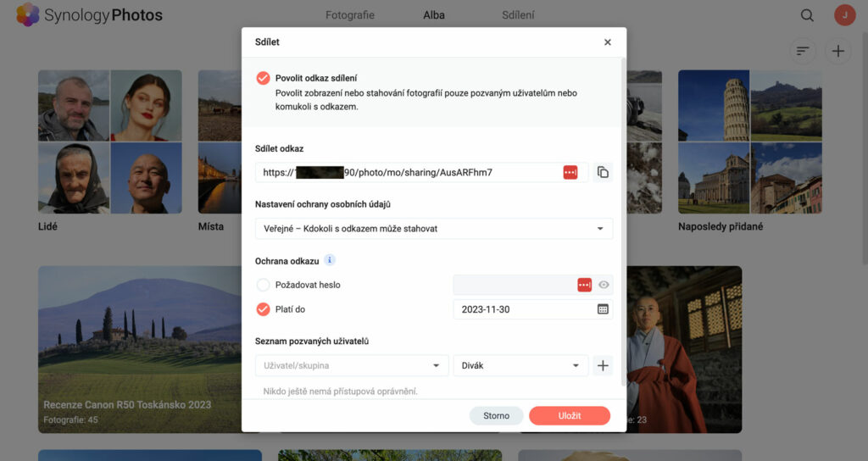Click the info icon beside Ochrana odkazu

331,260
